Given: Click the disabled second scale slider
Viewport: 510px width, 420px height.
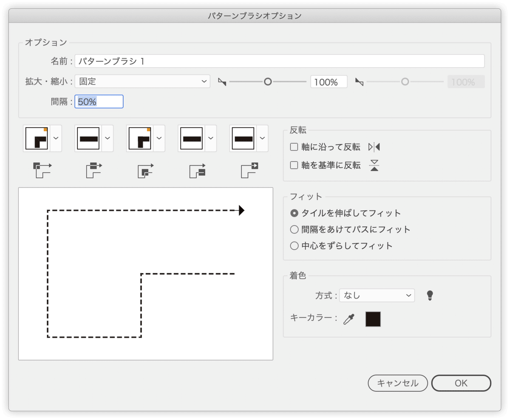Looking at the screenshot, I should tap(405, 82).
